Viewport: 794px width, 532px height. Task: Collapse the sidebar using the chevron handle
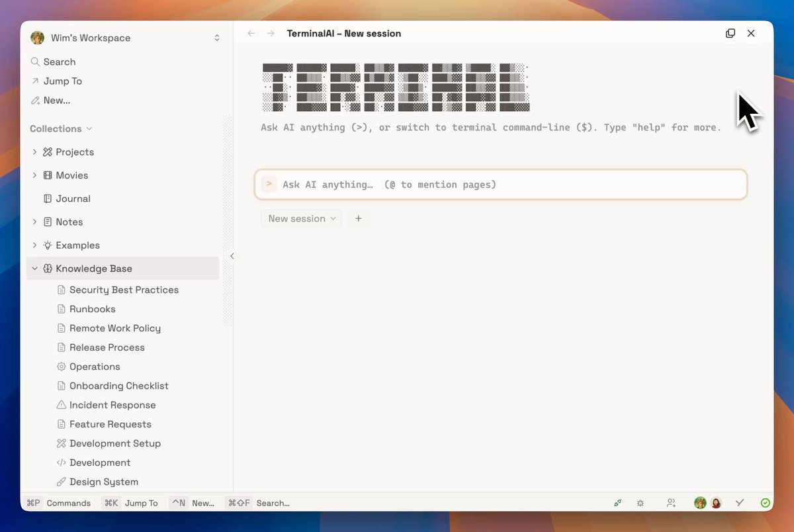(x=232, y=256)
